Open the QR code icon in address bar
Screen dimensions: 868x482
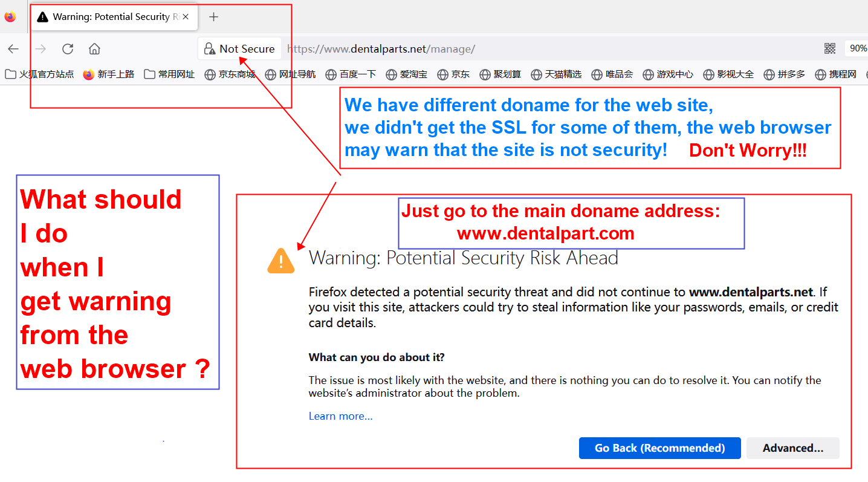[830, 48]
